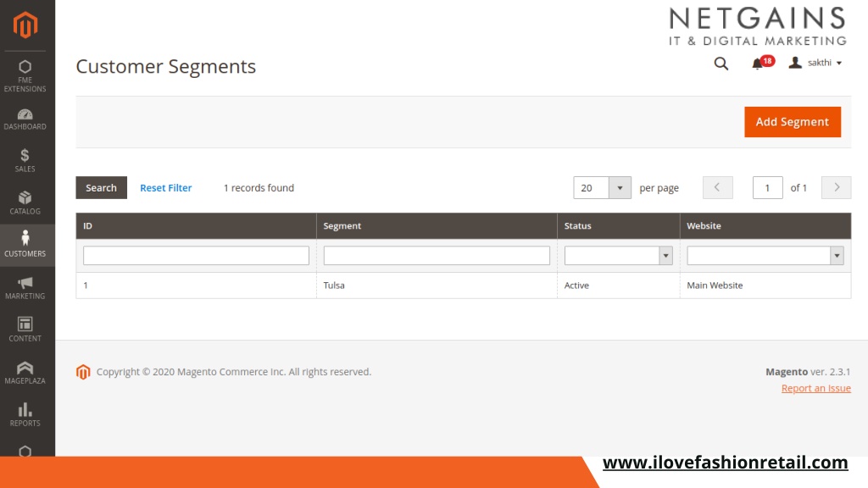Go to the previous page
This screenshot has width=868, height=488.
click(x=717, y=187)
